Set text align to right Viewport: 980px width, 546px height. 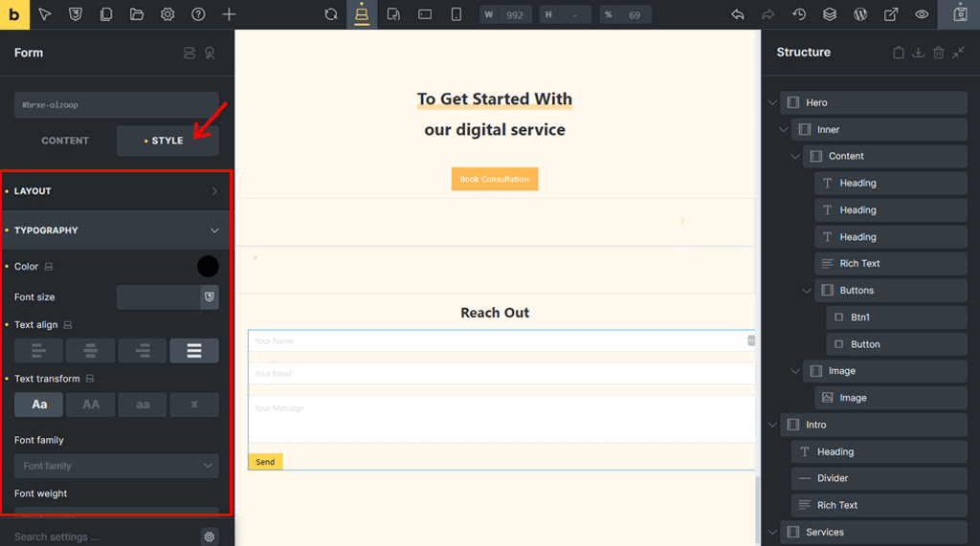click(143, 351)
